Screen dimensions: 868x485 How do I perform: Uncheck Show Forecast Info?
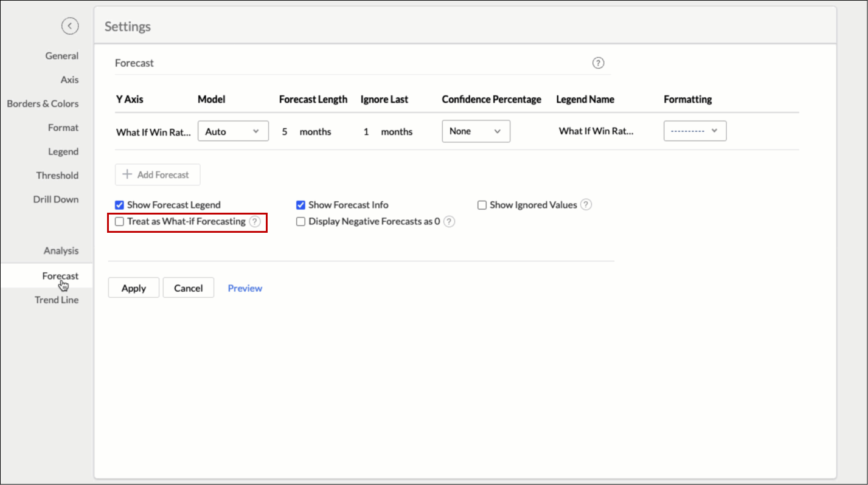(300, 205)
